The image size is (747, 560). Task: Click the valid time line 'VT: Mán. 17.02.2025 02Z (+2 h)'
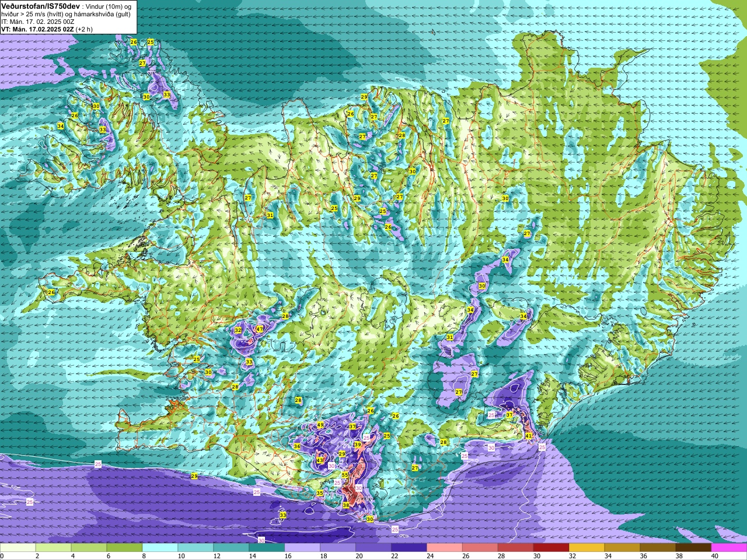coord(47,29)
